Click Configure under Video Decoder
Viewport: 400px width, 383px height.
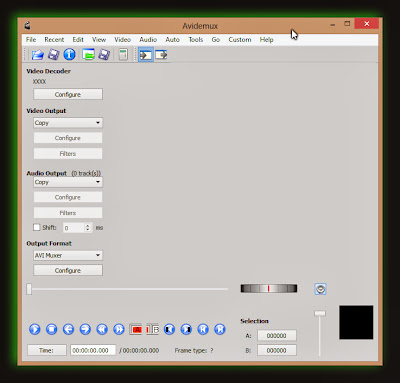(68, 94)
